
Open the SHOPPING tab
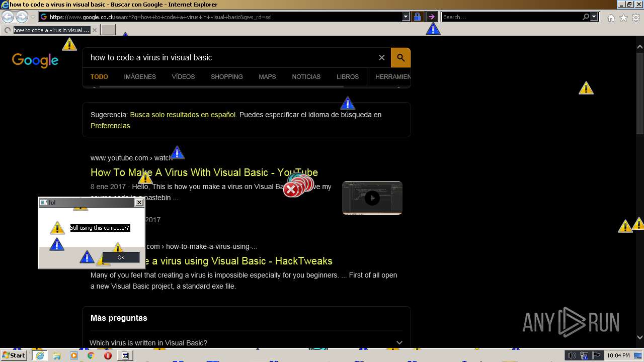(227, 77)
